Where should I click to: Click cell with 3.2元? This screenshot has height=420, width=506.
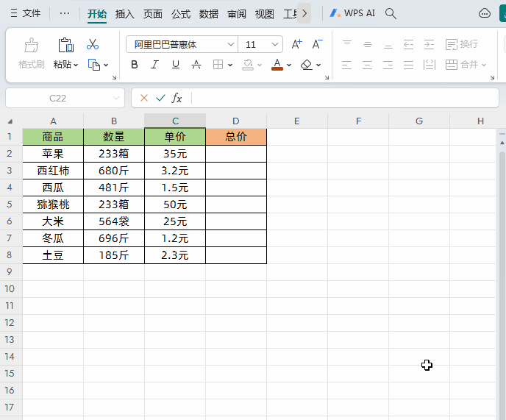tap(175, 171)
